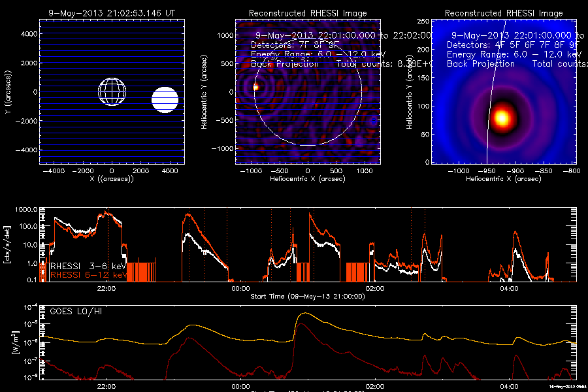588x392 pixels.
Task: Click the "RHESSI 6-12 keV" legend label
Action: coord(88,275)
